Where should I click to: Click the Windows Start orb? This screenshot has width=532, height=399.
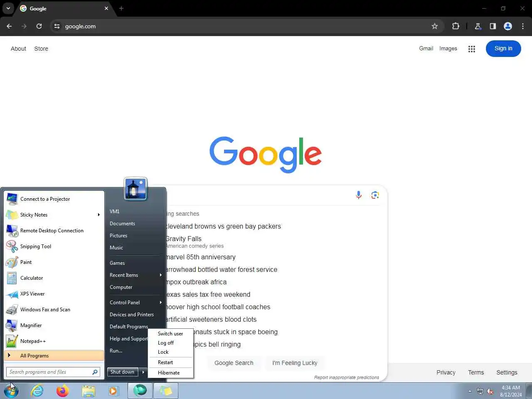pyautogui.click(x=11, y=391)
